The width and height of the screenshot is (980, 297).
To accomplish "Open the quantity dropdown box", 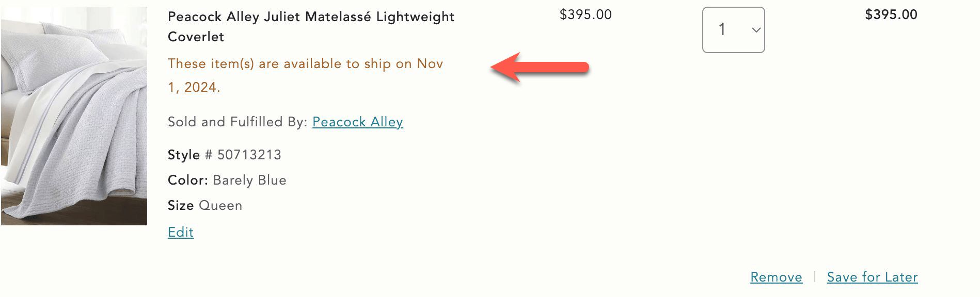I will pyautogui.click(x=733, y=30).
